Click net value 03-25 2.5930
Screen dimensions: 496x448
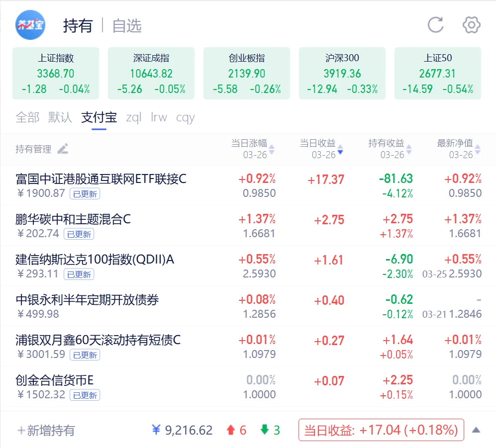[452, 273]
